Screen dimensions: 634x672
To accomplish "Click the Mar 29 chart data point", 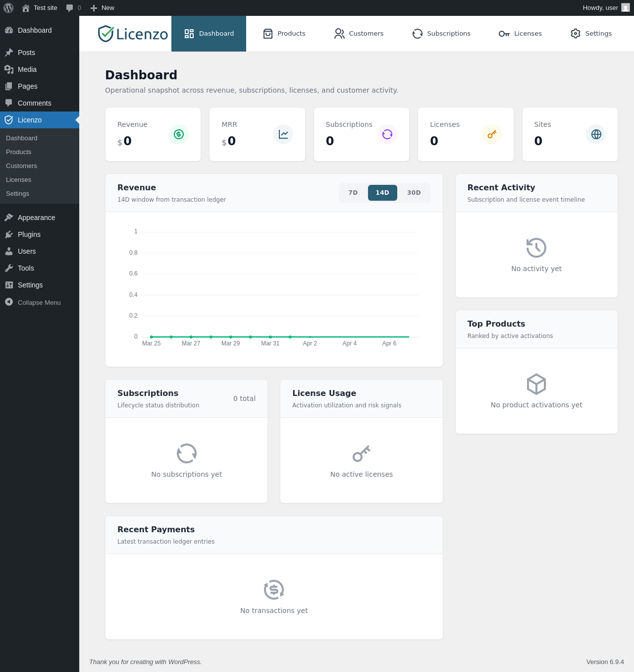I will [x=231, y=337].
